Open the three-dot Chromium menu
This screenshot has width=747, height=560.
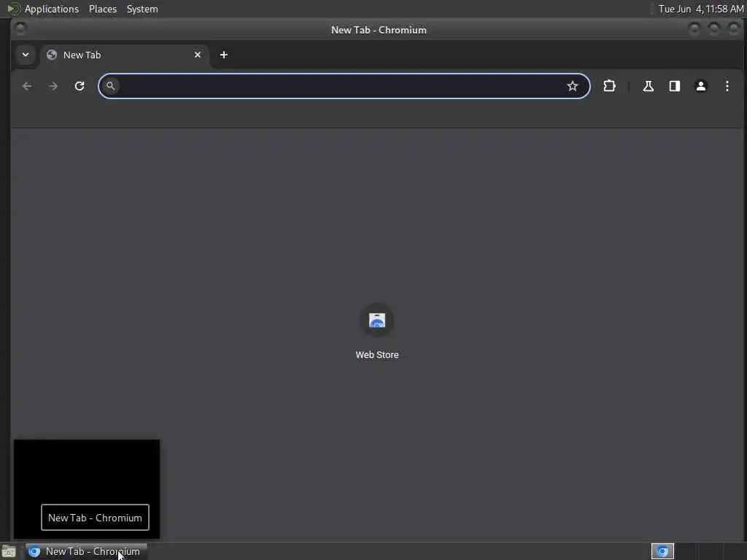(x=727, y=86)
